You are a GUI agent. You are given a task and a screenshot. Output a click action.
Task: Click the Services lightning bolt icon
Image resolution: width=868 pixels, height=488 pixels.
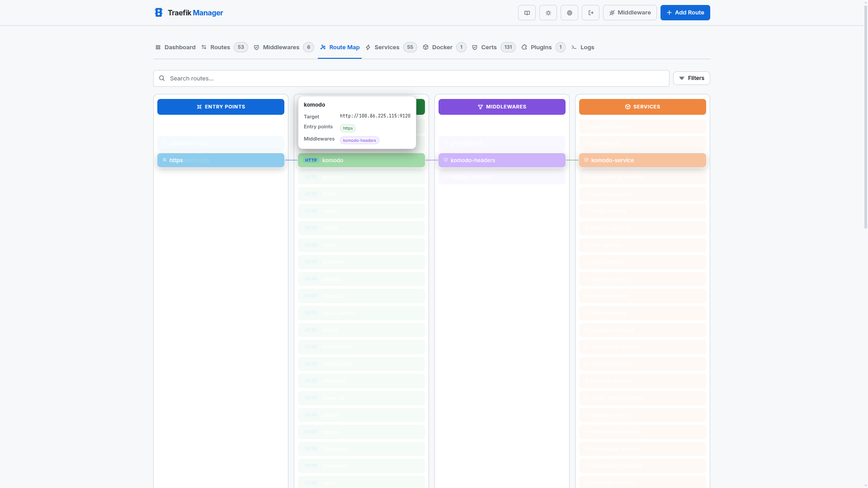tap(369, 47)
